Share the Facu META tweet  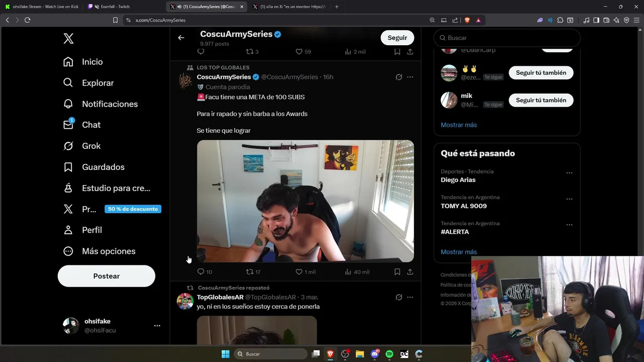point(410,271)
